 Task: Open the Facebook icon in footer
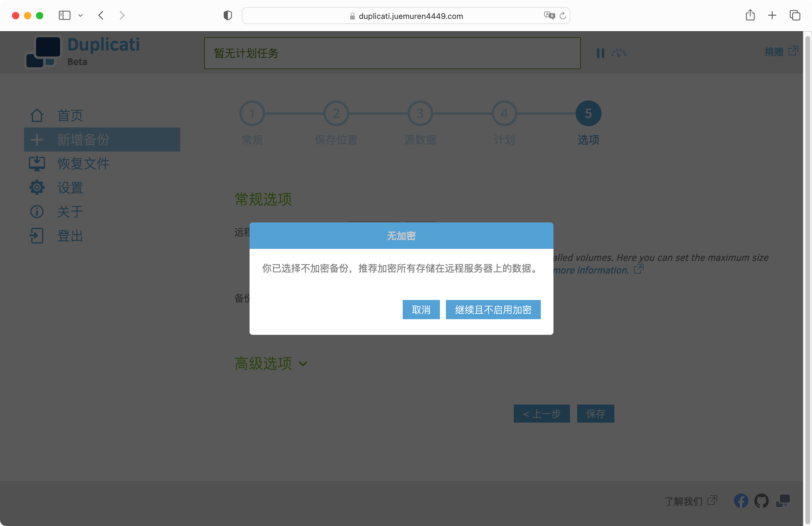tap(741, 501)
